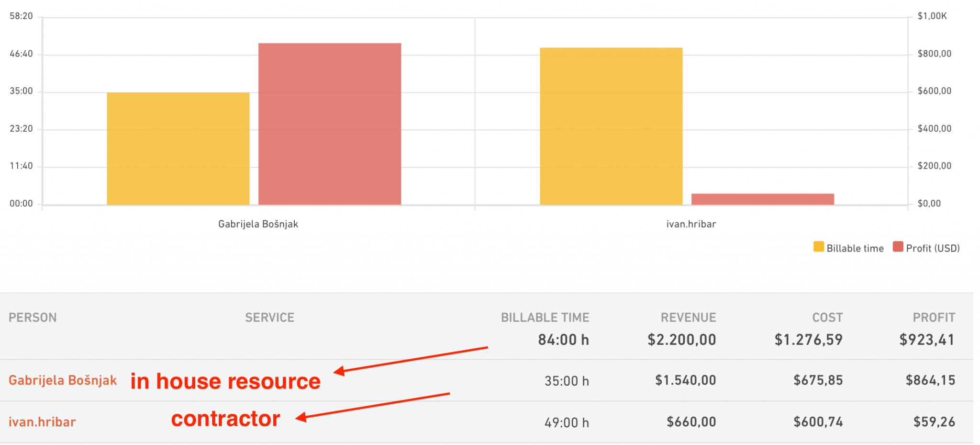Click Gabrijela Bošnjak chart axis label

pos(258,224)
